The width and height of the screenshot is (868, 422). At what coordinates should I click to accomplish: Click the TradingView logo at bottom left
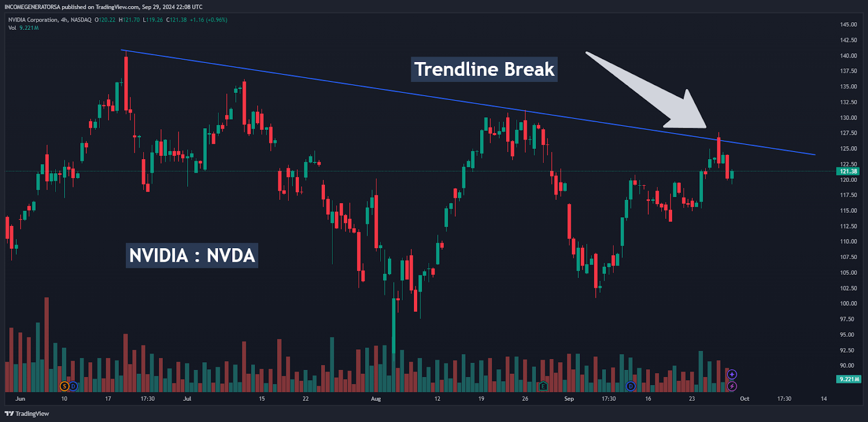(x=27, y=414)
